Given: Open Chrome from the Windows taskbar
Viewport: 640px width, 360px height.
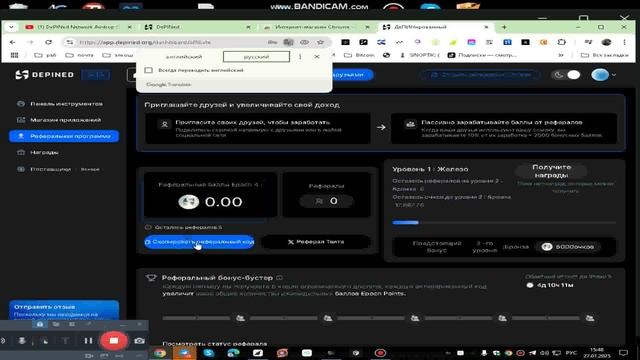Looking at the screenshot, I should pyautogui.click(x=160, y=353).
